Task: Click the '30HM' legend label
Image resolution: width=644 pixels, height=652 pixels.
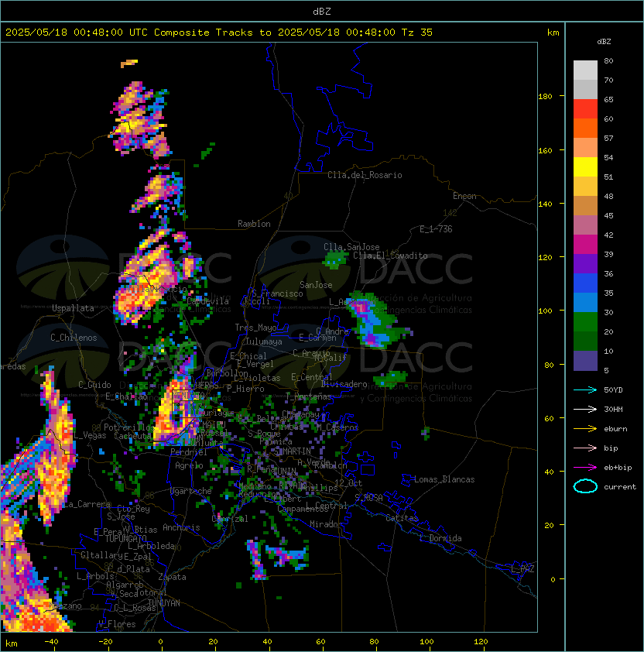Action: tap(613, 410)
